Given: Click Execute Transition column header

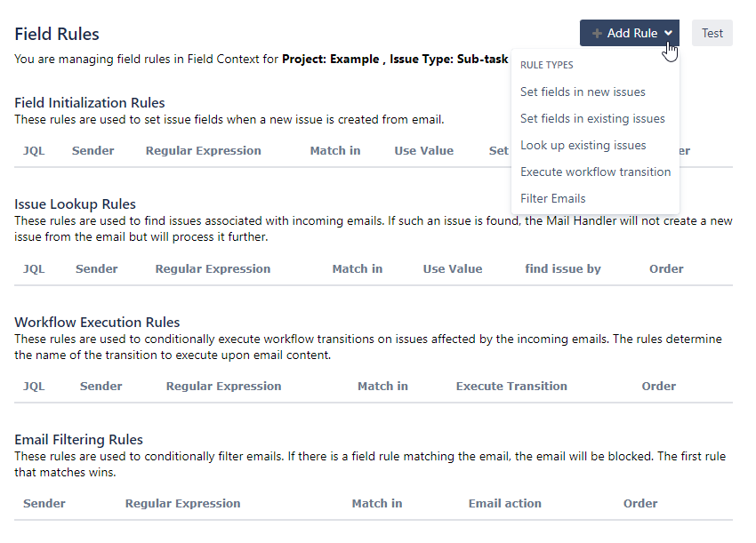Looking at the screenshot, I should point(511,386).
